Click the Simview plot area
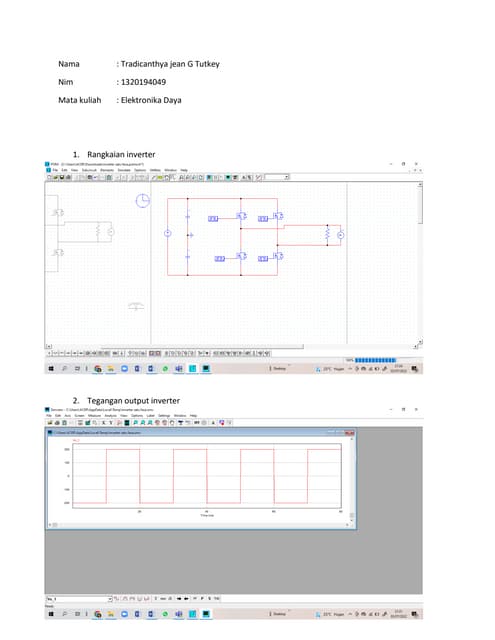 (x=206, y=476)
